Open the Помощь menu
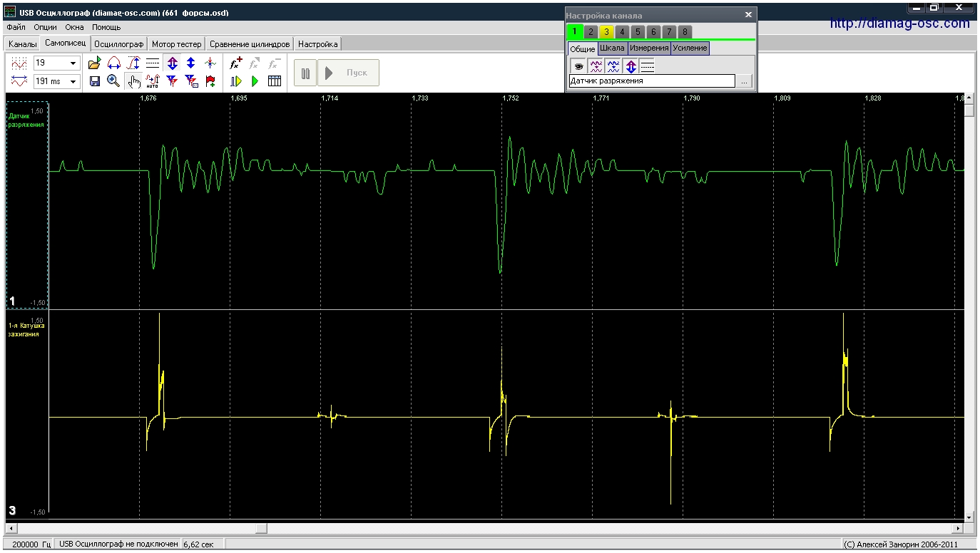 pyautogui.click(x=106, y=27)
